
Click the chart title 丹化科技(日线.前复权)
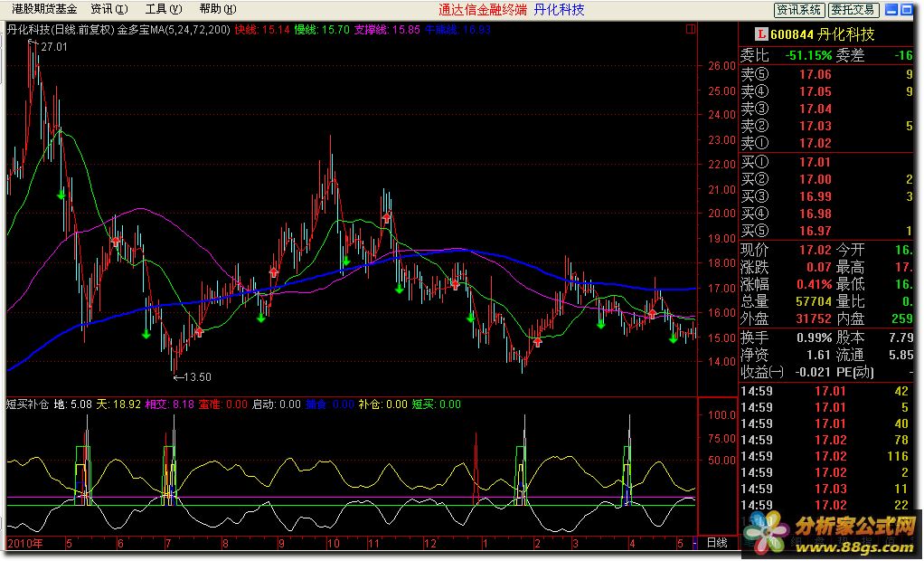pyautogui.click(x=60, y=30)
